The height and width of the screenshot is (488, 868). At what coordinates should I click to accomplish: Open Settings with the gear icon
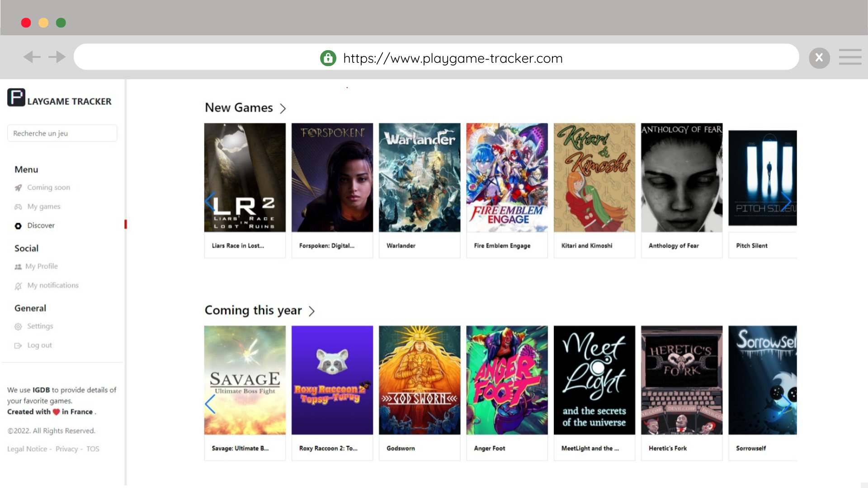pos(18,326)
